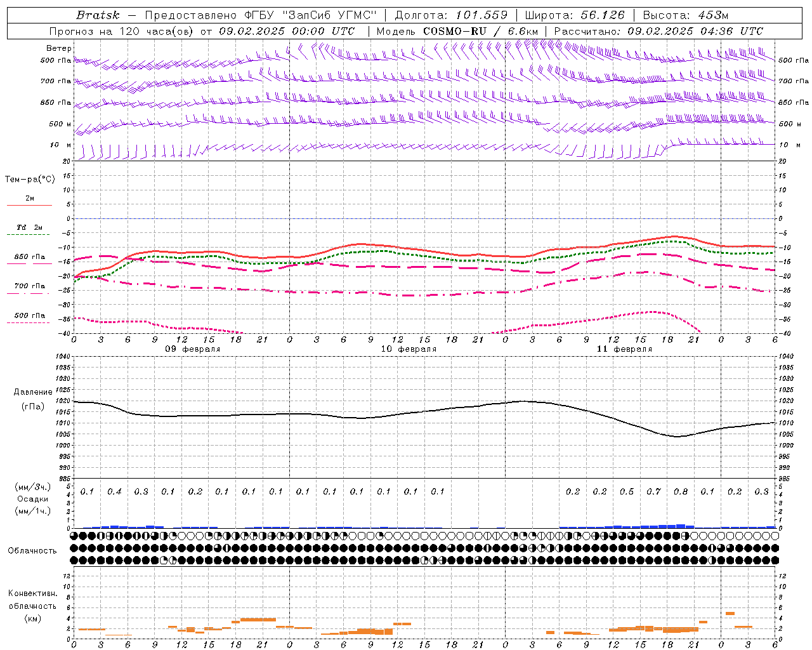Click the "Прогноз на 120 часа(ов)" text

(x=122, y=31)
